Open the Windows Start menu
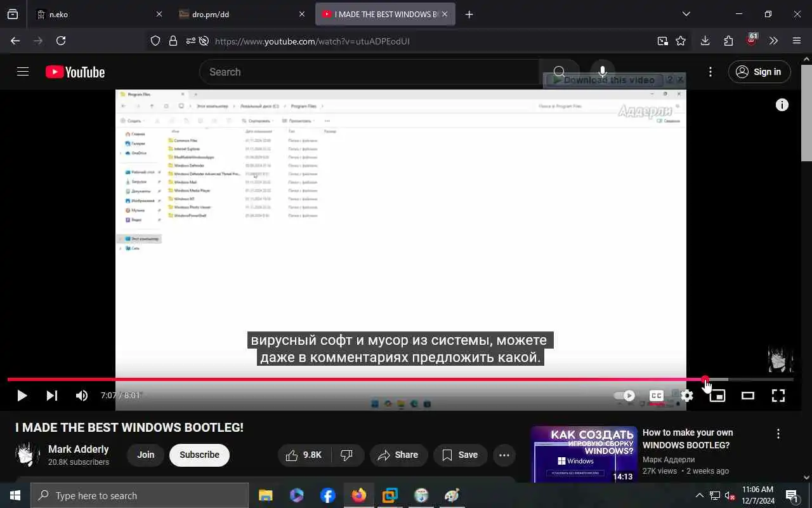Screen dimensions: 812x508 point(15,495)
